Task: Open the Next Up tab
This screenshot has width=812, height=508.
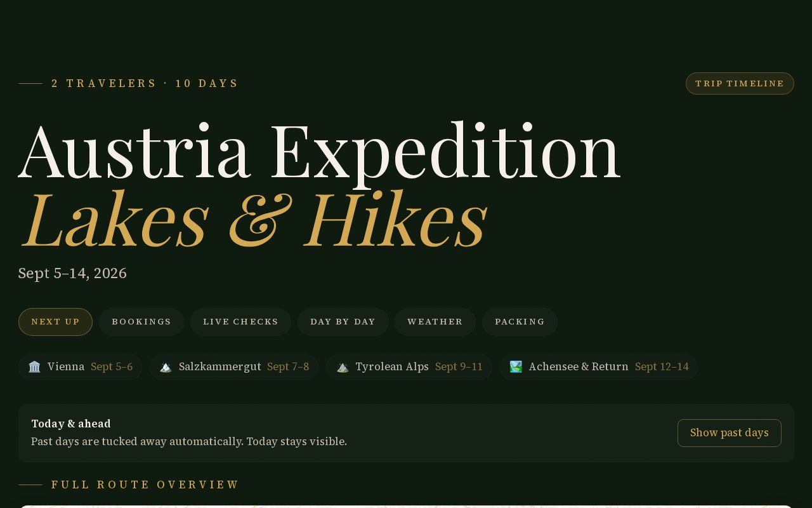Action: point(55,322)
